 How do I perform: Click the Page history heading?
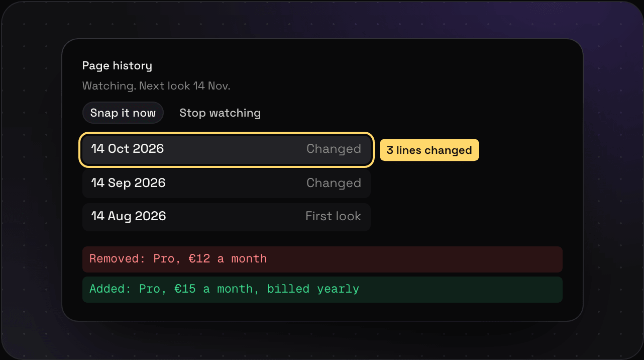pyautogui.click(x=117, y=65)
